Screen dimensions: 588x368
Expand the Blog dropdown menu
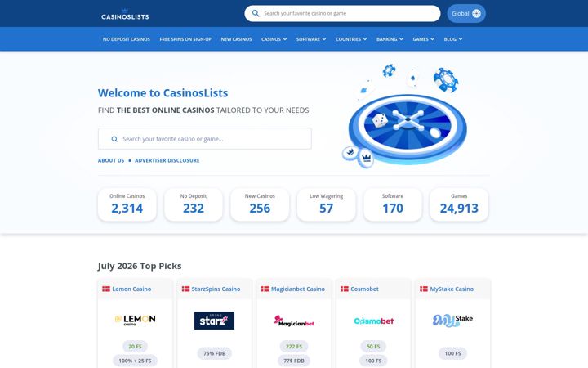tap(453, 39)
